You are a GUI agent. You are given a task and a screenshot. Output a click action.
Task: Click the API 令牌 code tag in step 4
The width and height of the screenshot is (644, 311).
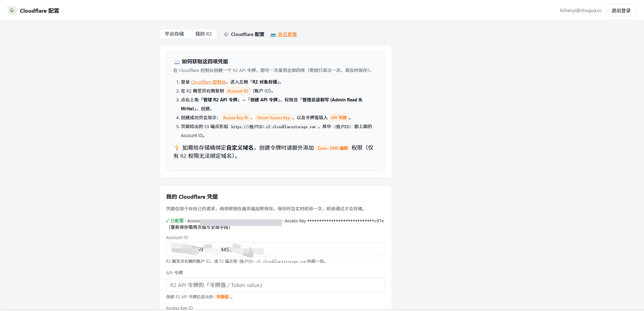pyautogui.click(x=339, y=117)
